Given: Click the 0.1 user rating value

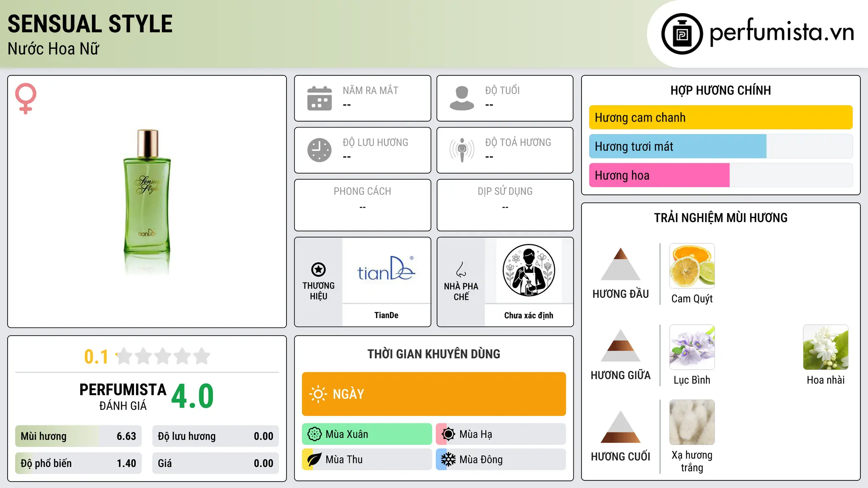Looking at the screenshot, I should coord(96,357).
